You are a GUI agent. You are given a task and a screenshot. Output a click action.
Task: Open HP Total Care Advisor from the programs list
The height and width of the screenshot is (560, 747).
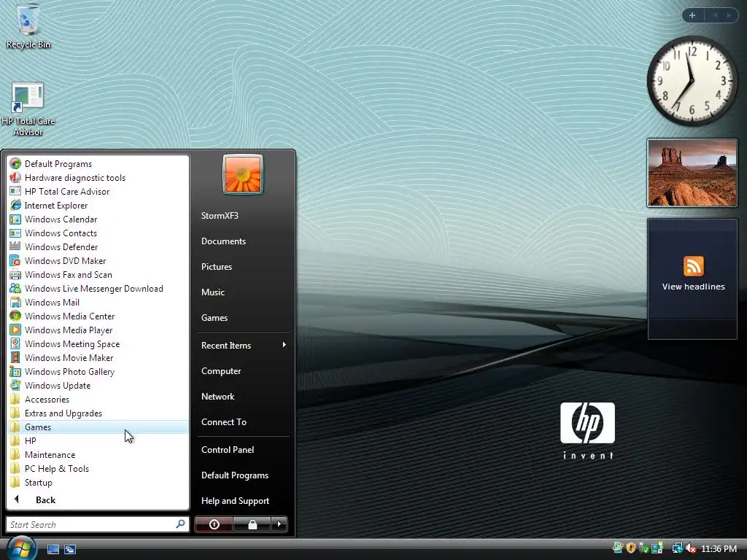(x=98, y=192)
